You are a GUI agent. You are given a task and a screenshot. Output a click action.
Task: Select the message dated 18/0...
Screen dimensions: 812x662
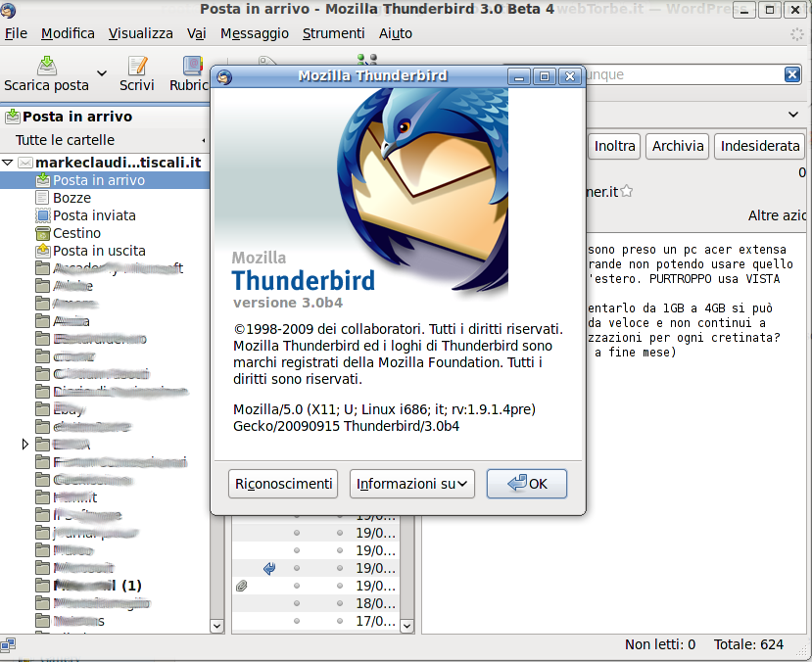pyautogui.click(x=316, y=603)
